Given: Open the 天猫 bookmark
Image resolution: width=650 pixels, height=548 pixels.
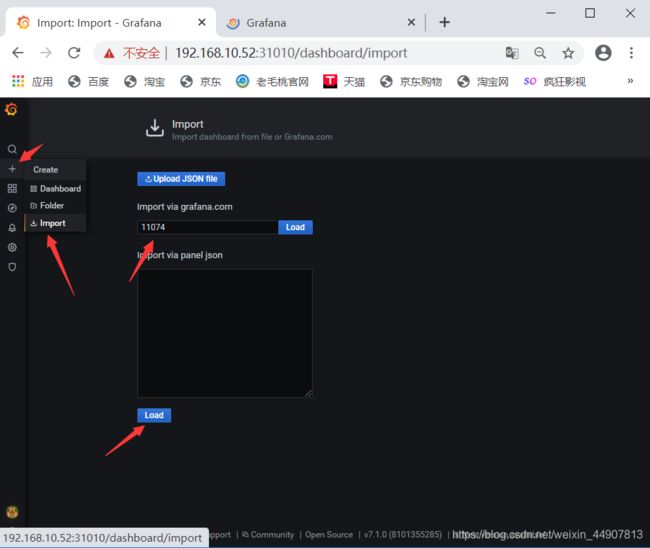Looking at the screenshot, I should click(344, 82).
